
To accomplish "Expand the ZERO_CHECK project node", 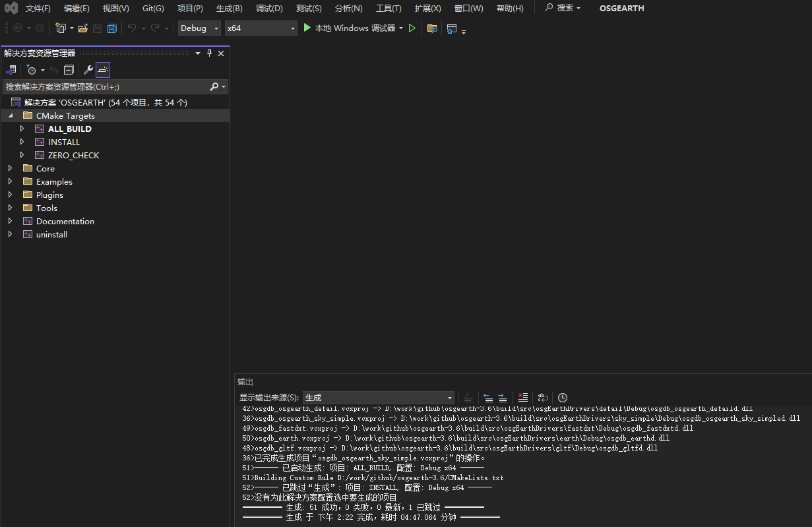I will 22,155.
